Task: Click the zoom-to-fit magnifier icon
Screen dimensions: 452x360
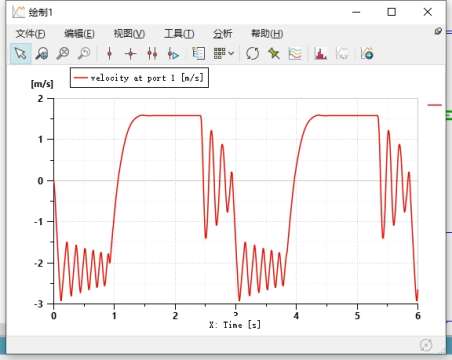Action: point(42,53)
